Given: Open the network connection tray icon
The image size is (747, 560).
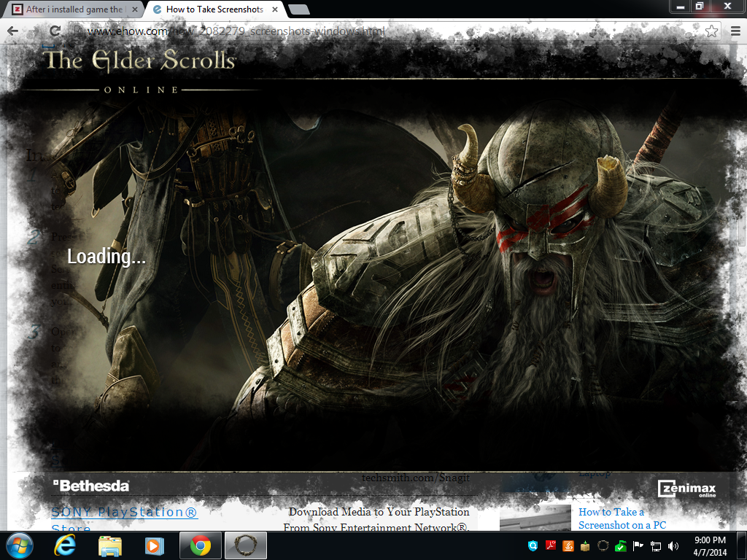Looking at the screenshot, I should tap(656, 546).
